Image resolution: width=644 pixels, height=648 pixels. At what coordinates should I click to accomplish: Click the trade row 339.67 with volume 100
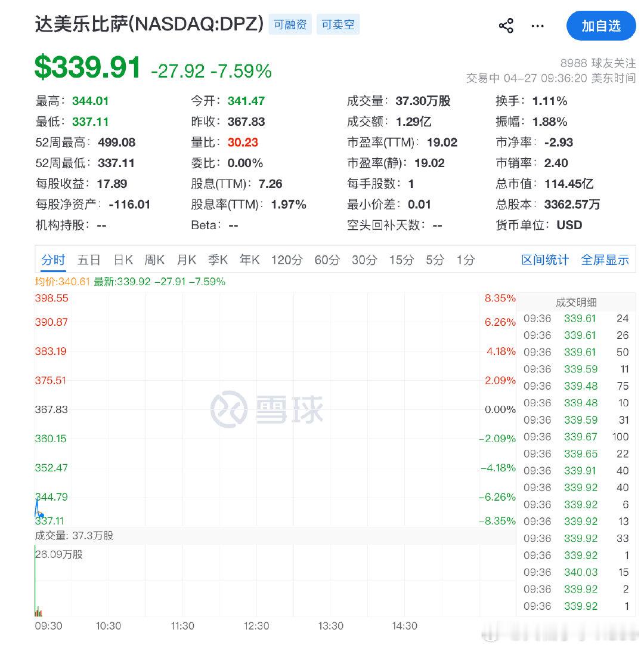click(576, 437)
